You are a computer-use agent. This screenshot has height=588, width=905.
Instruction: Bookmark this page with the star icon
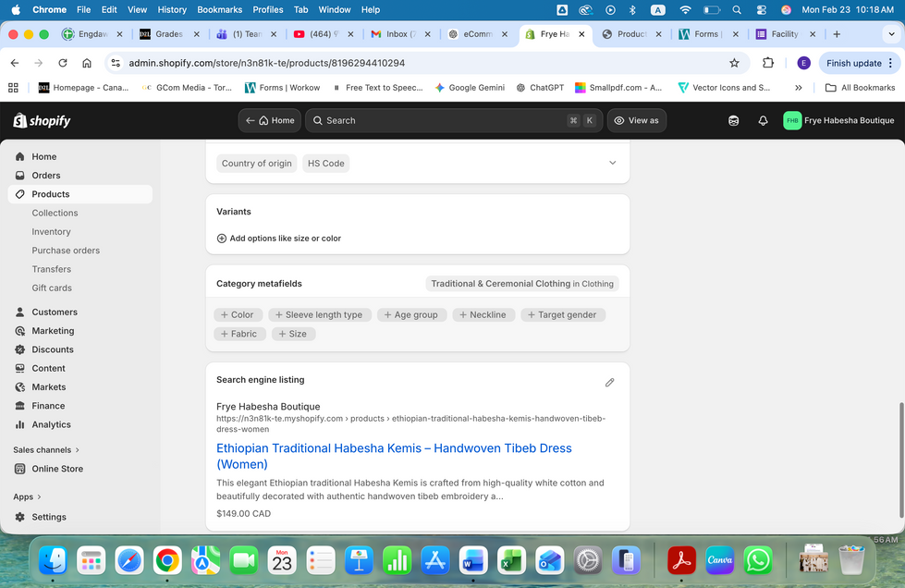click(x=734, y=63)
